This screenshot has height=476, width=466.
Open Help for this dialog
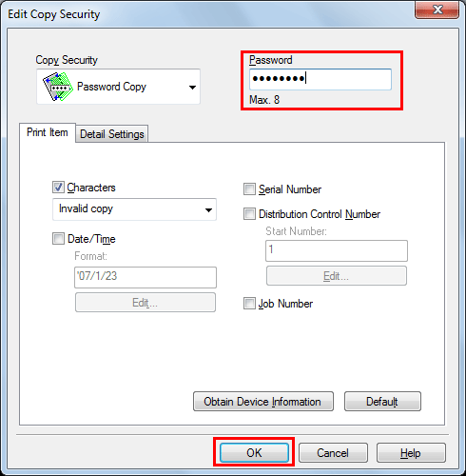pos(411,453)
